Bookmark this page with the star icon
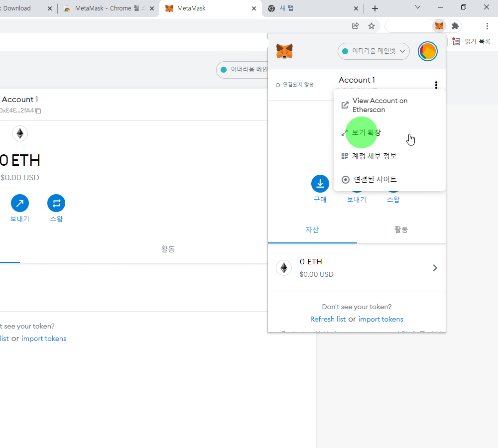The height and width of the screenshot is (448, 498). [x=372, y=26]
